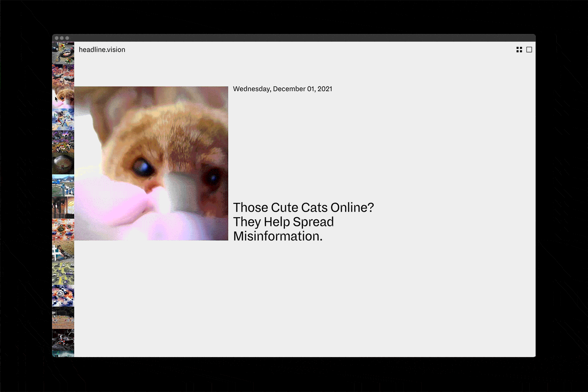Click the 'Those Cute Cats Online?' headline
The height and width of the screenshot is (392, 588).
(304, 222)
